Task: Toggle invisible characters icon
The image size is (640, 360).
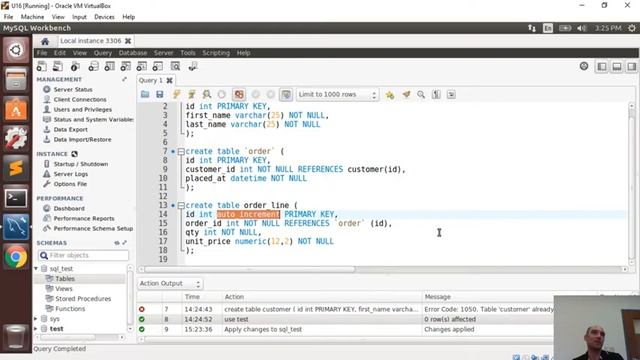Action: click(436, 95)
